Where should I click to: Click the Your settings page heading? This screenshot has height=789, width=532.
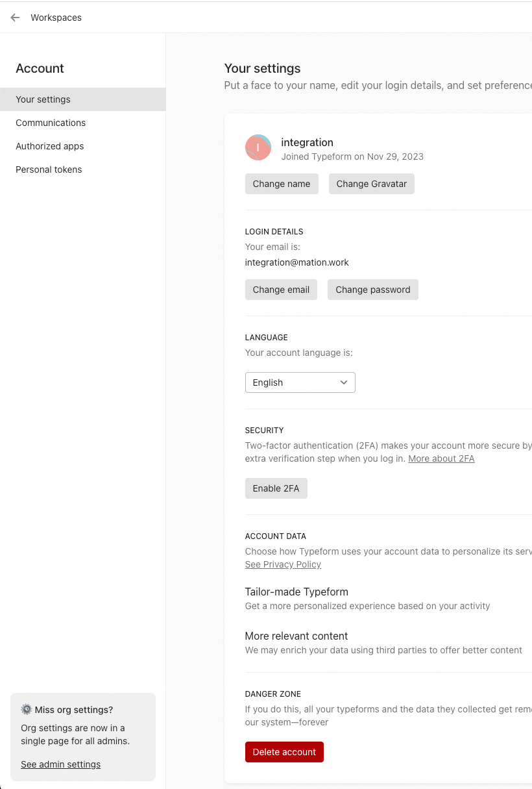(263, 68)
